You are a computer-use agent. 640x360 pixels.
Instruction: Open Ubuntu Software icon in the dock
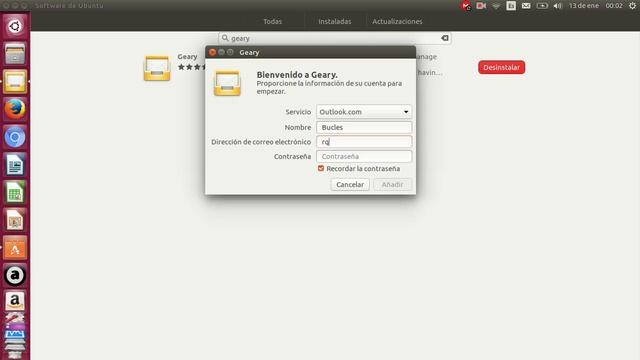pyautogui.click(x=15, y=248)
